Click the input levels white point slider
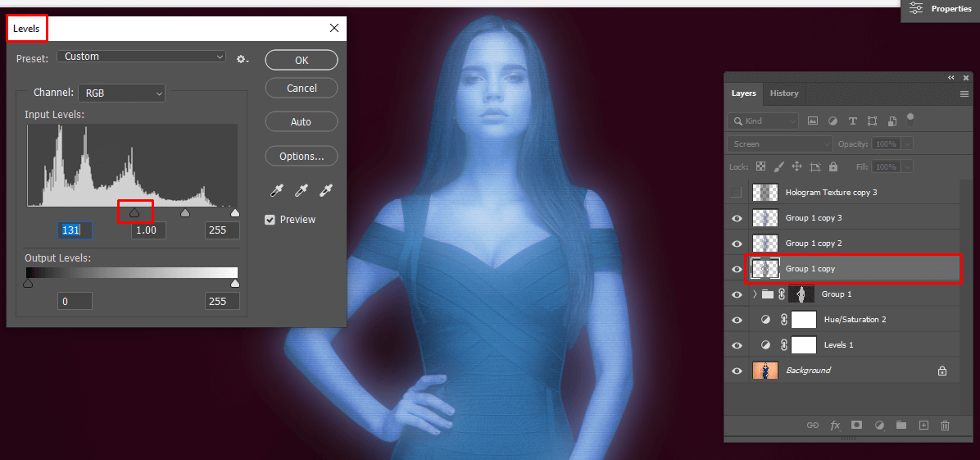Image resolution: width=980 pixels, height=460 pixels. click(x=235, y=213)
